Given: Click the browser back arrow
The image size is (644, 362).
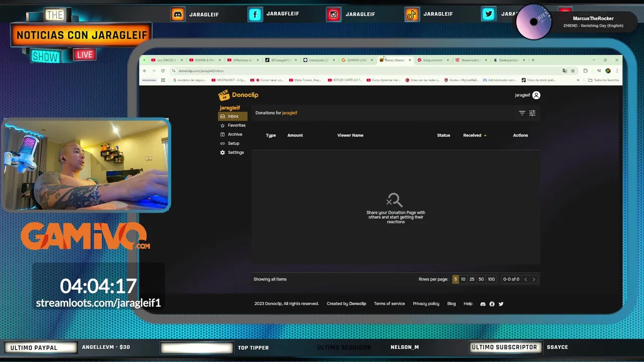Looking at the screenshot, I should point(145,71).
